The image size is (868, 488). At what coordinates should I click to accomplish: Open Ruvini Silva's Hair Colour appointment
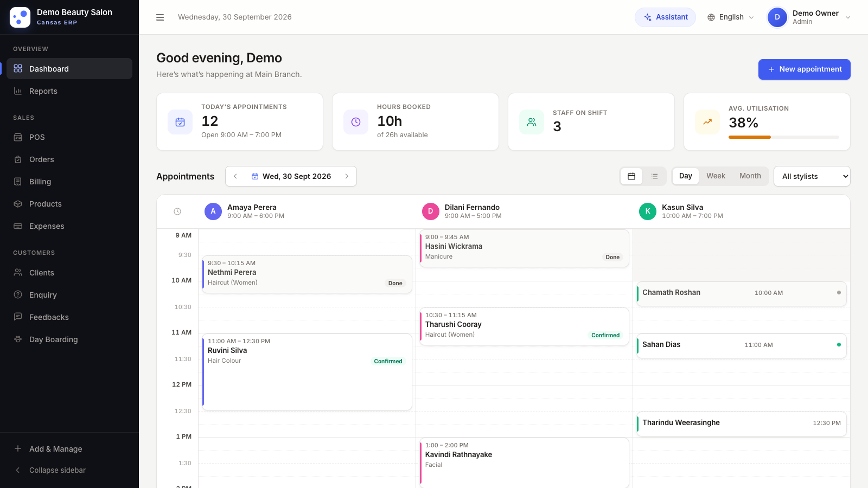(x=307, y=372)
